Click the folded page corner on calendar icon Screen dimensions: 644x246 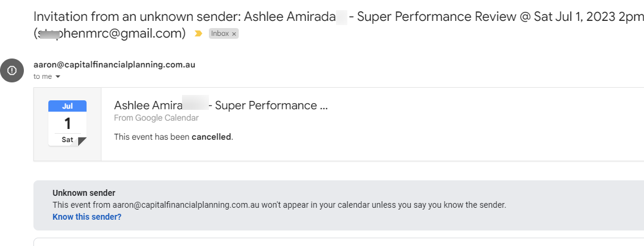[82, 142]
